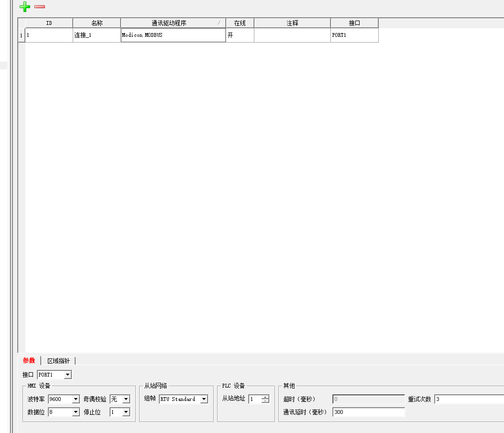Switch to the 参数 tab
This screenshot has height=433, width=504.
pyautogui.click(x=29, y=361)
